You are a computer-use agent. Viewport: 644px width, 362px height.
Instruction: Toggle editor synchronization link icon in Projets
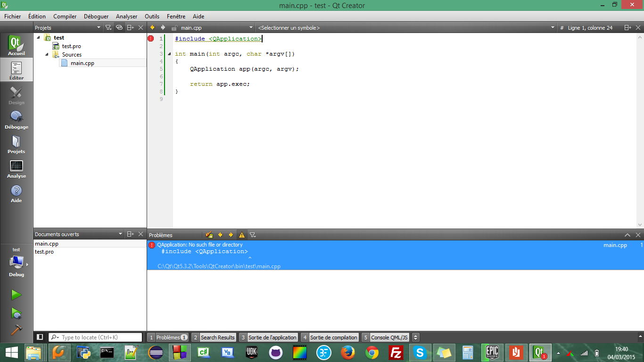click(119, 28)
